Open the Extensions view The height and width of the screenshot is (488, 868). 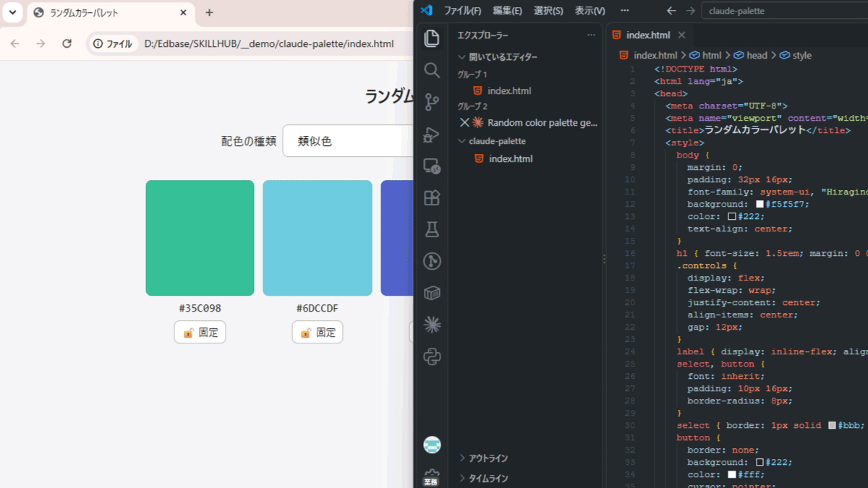pos(432,198)
